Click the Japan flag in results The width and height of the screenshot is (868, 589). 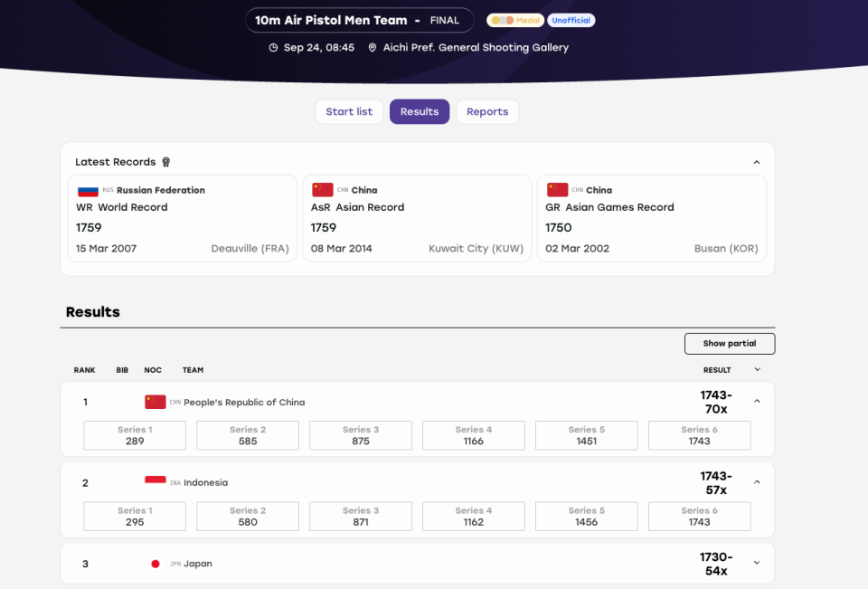tap(155, 564)
